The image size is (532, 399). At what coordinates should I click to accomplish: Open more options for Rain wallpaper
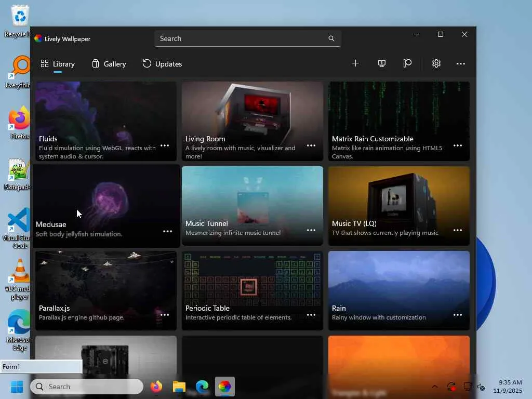[458, 315]
